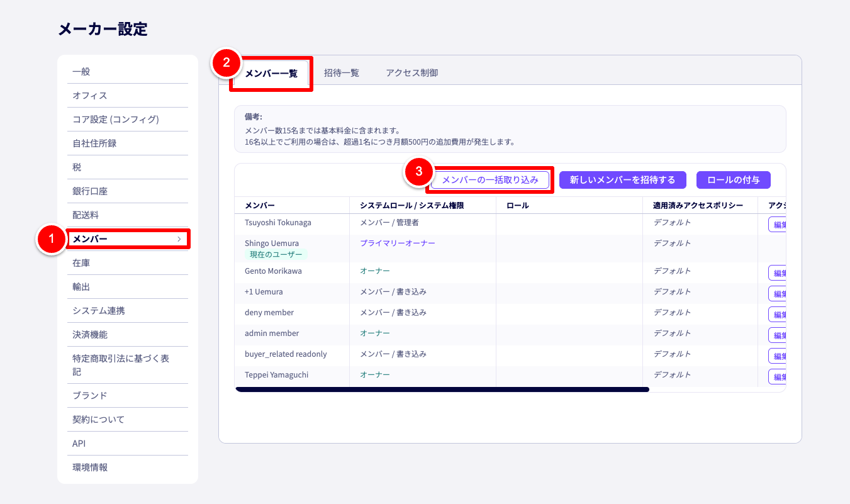Click the ロールの付与 button

point(733,180)
